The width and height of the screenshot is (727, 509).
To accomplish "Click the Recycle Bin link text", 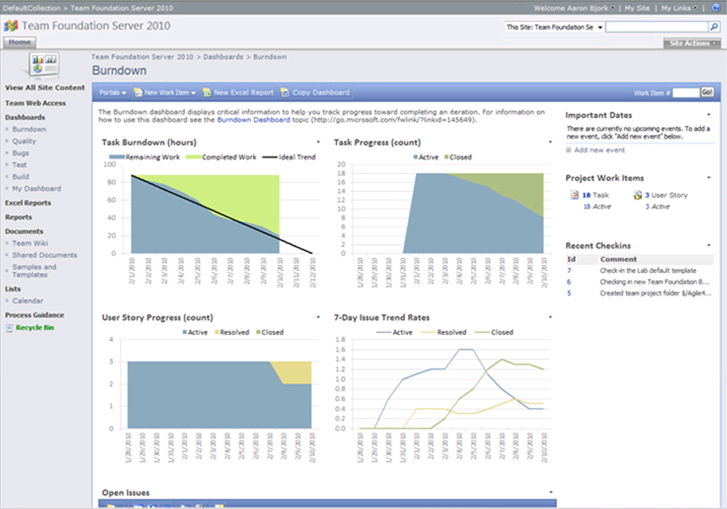I will (35, 328).
